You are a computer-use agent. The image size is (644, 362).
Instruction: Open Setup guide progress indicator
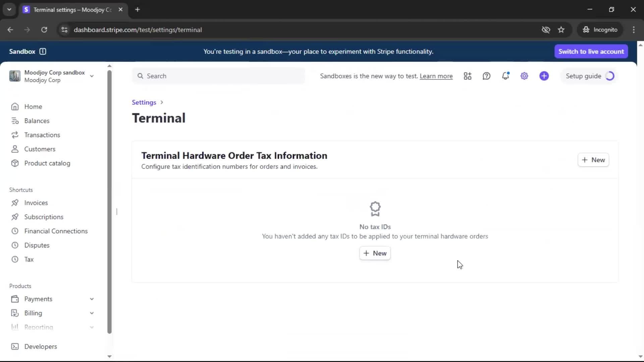tap(589, 76)
